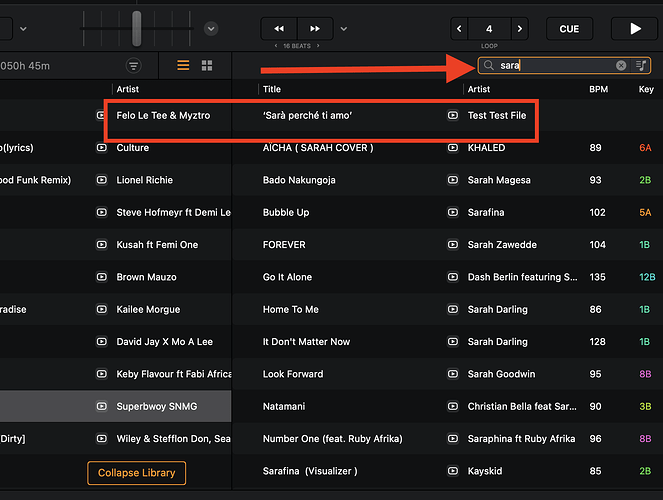Sort the tracks by the Title column
Image resolution: width=663 pixels, height=500 pixels.
coord(271,89)
